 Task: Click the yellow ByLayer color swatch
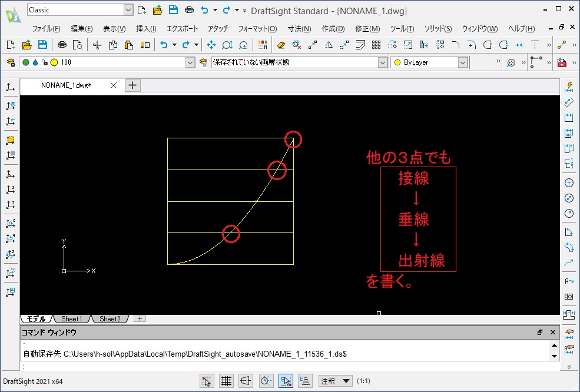coord(397,62)
